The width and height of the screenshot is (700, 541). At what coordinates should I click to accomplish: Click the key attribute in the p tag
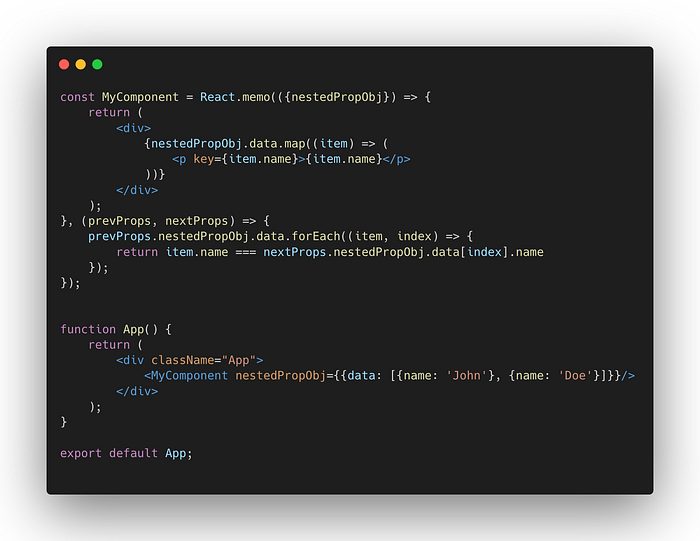203,159
